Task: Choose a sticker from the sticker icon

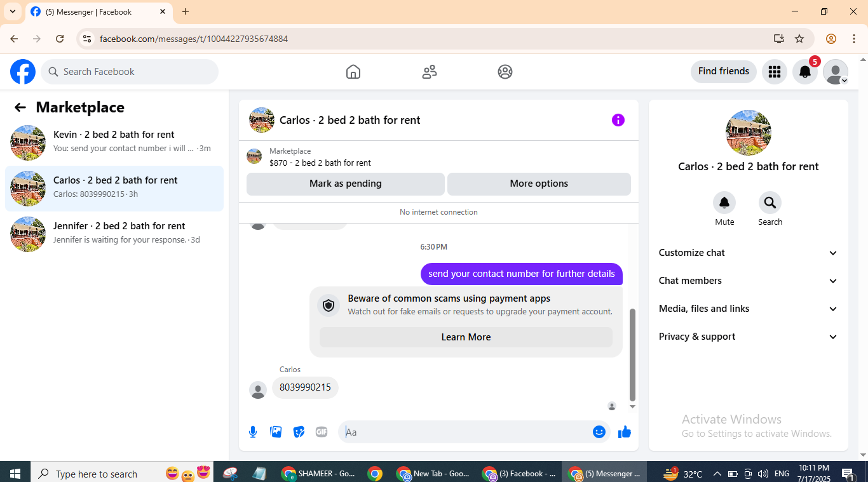Action: coord(299,432)
